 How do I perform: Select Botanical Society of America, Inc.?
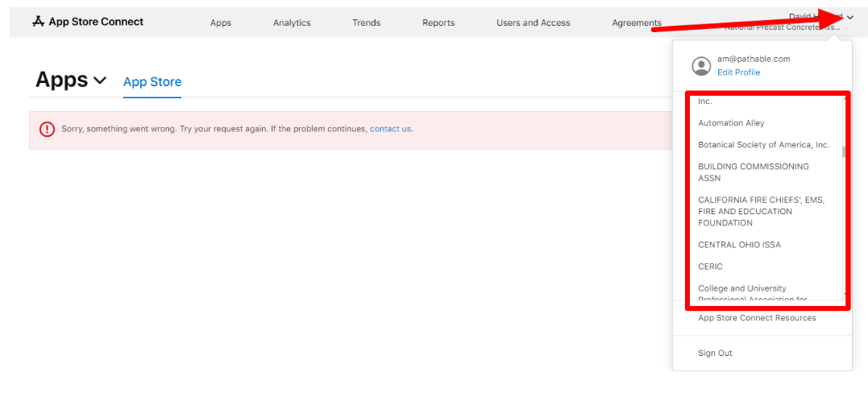pyautogui.click(x=764, y=145)
